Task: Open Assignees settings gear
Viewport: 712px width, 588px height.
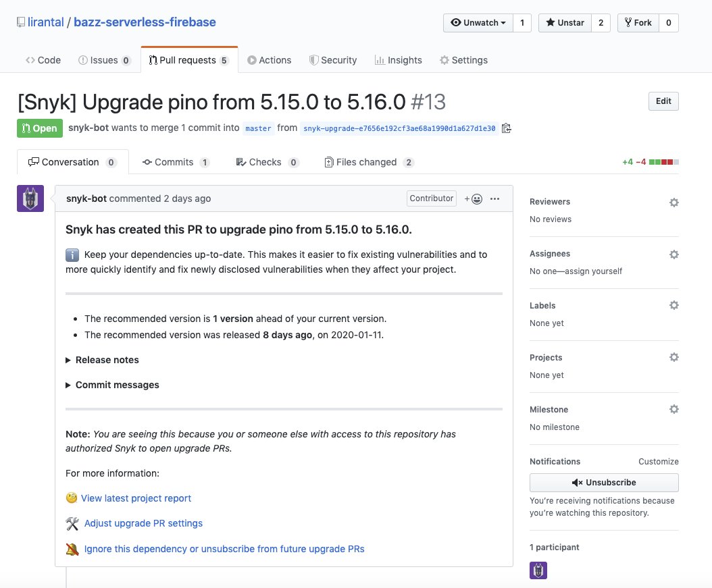Action: (674, 255)
